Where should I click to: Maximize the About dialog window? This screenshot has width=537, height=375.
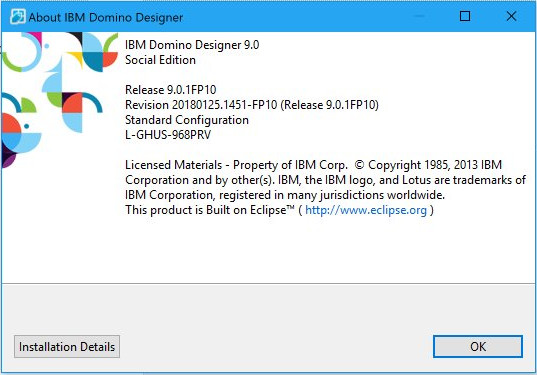pyautogui.click(x=464, y=16)
